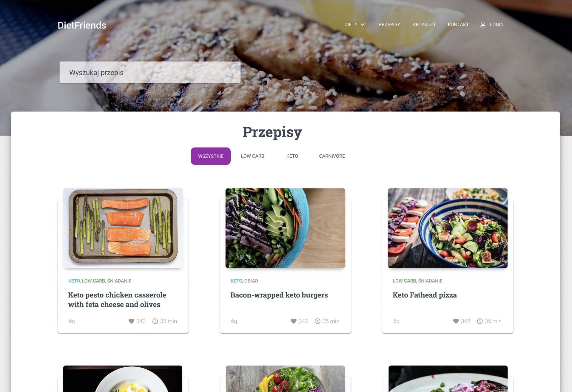This screenshot has height=392, width=572.
Task: Open the KONTAKT page link
Action: [x=458, y=24]
